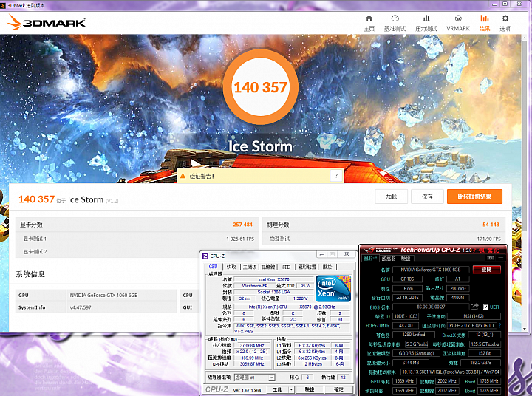Viewport: 532px width, 396px height.
Task: Select the Validation (驗證) tab in GPU-Z
Action: pyautogui.click(x=406, y=259)
